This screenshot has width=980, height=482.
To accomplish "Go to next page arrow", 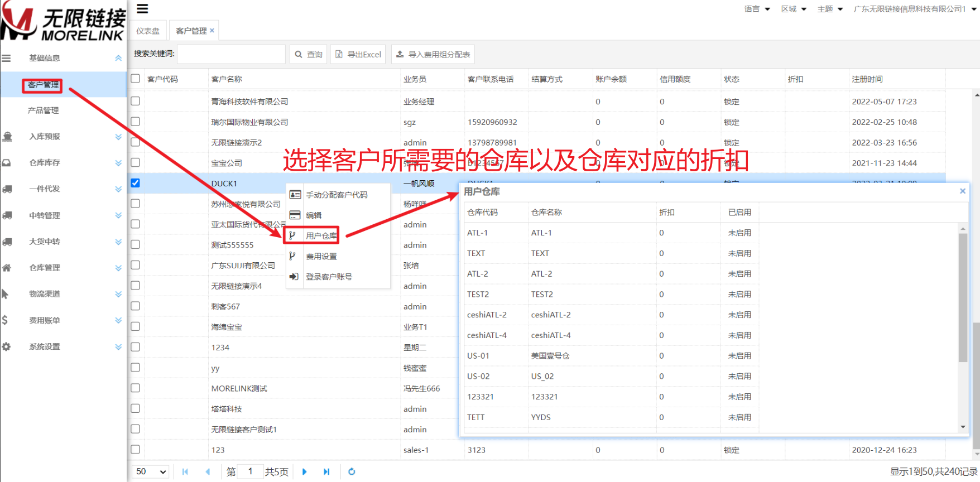I will (304, 471).
